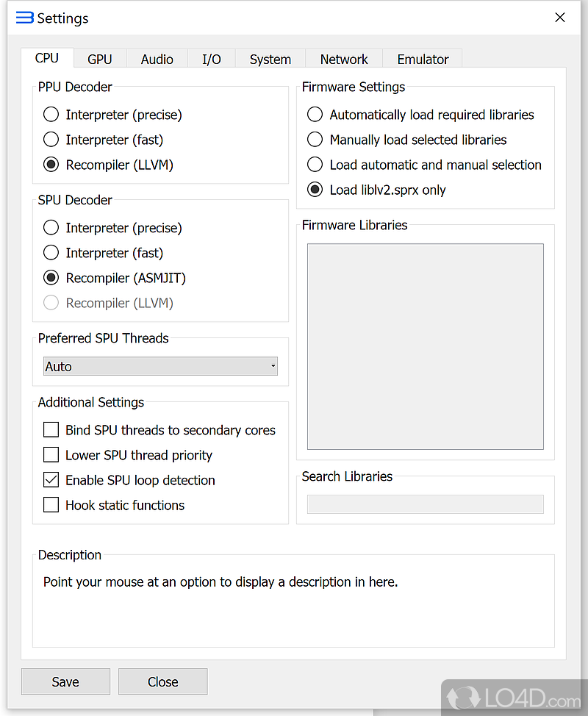Screen dimensions: 588x716
Task: Click the RPCS3 logo icon in title bar
Action: pyautogui.click(x=25, y=18)
